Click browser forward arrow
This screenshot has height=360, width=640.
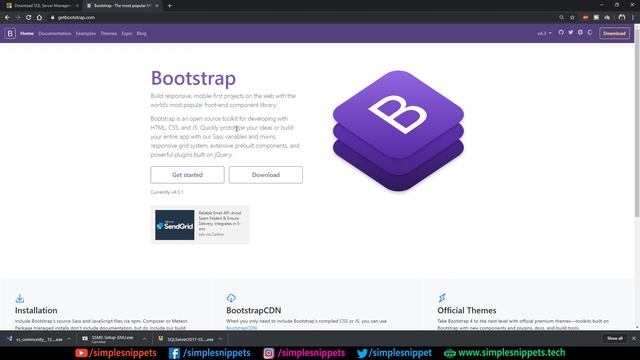[x=18, y=18]
